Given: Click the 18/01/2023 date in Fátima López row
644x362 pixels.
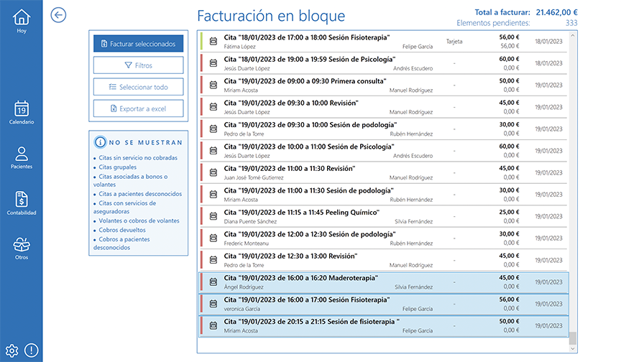Looking at the screenshot, I should point(548,42).
